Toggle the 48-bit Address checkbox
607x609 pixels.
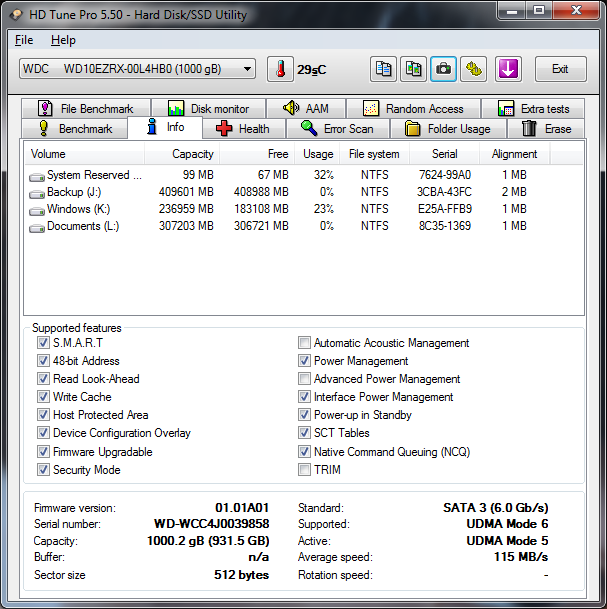click(43, 361)
